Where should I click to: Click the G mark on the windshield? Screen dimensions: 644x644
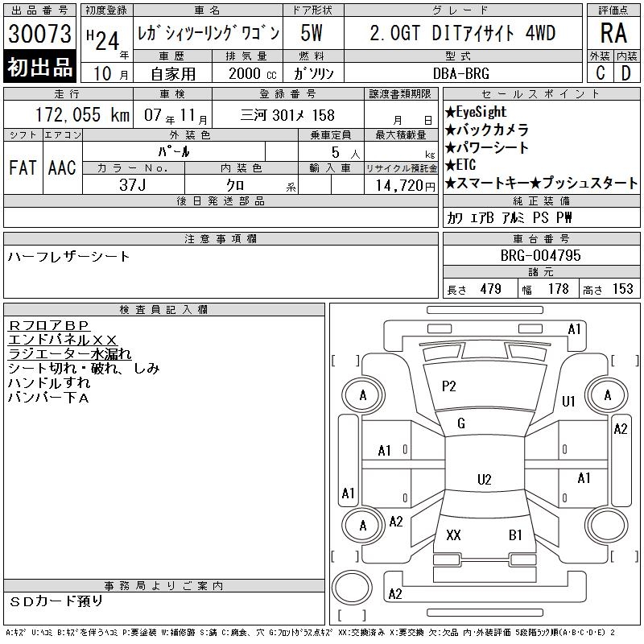pyautogui.click(x=461, y=423)
